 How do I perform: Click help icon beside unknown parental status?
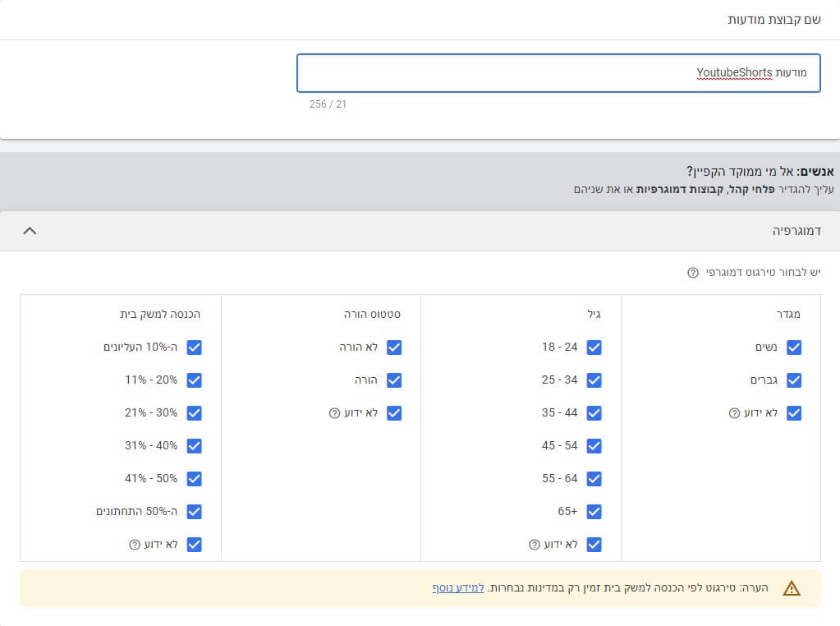tap(334, 413)
